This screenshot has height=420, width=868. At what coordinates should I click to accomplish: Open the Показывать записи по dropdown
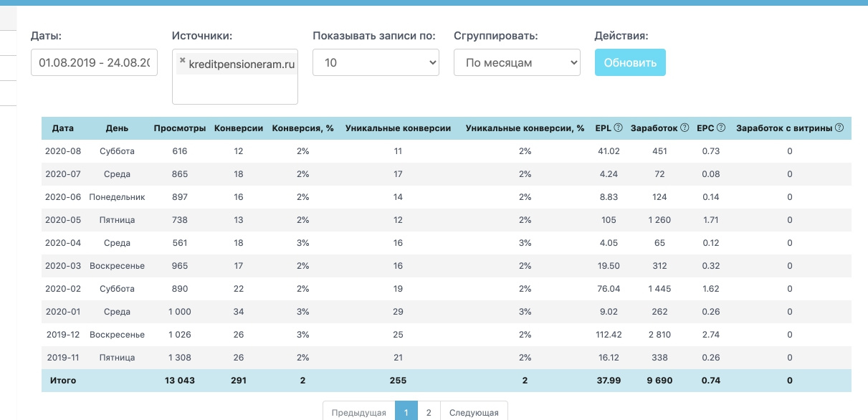tap(376, 62)
